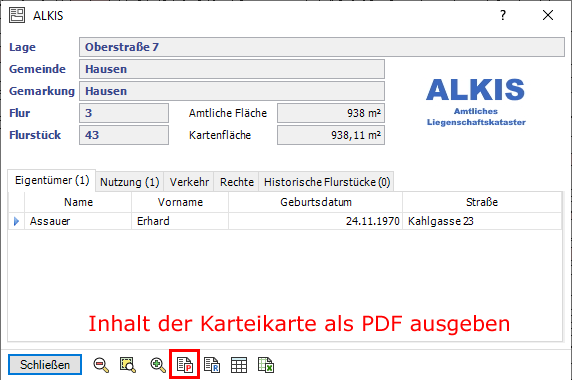The width and height of the screenshot is (572, 380).
Task: Select the cell '24.11.1970'
Action: click(x=316, y=221)
